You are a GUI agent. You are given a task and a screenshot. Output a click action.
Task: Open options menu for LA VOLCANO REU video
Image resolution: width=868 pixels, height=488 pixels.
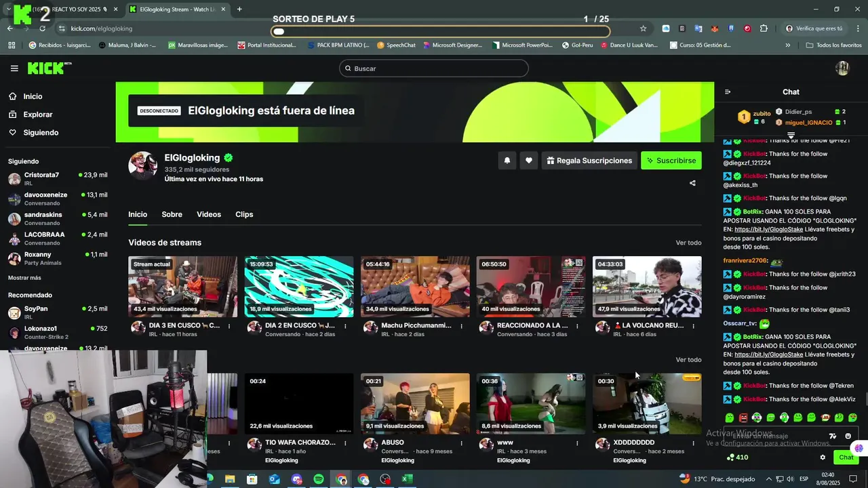(x=693, y=326)
